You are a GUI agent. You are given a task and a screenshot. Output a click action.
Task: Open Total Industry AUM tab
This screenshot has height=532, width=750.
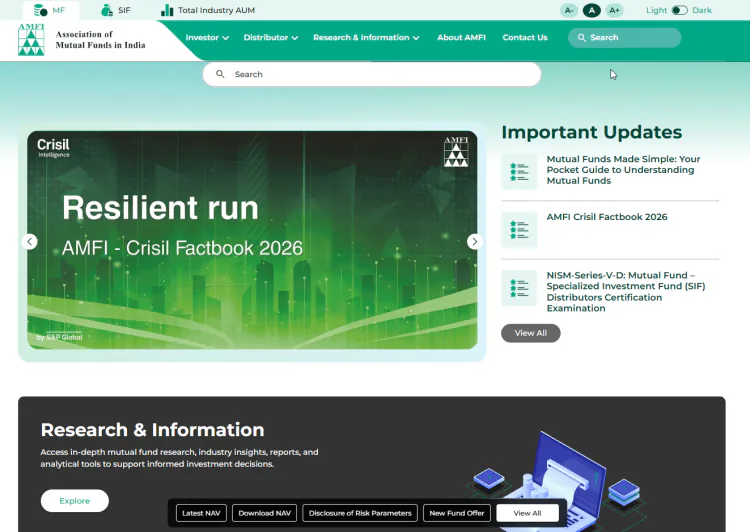pyautogui.click(x=208, y=10)
